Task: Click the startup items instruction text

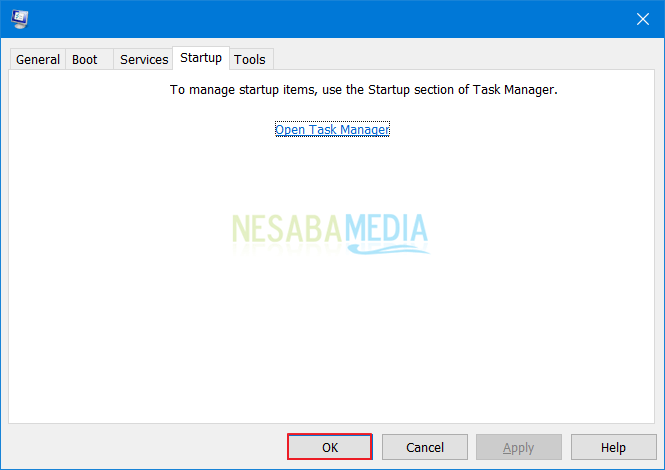Action: coord(363,90)
